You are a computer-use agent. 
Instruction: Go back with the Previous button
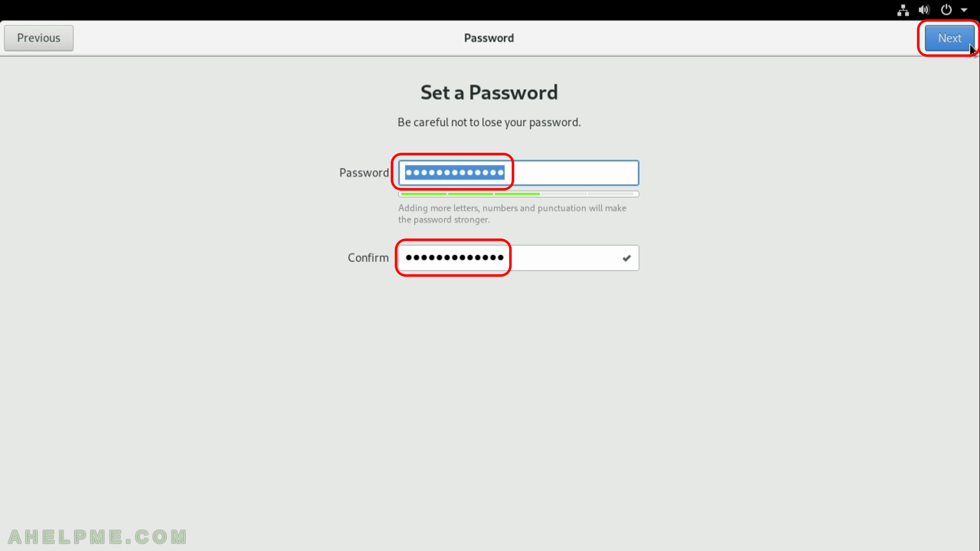39,38
